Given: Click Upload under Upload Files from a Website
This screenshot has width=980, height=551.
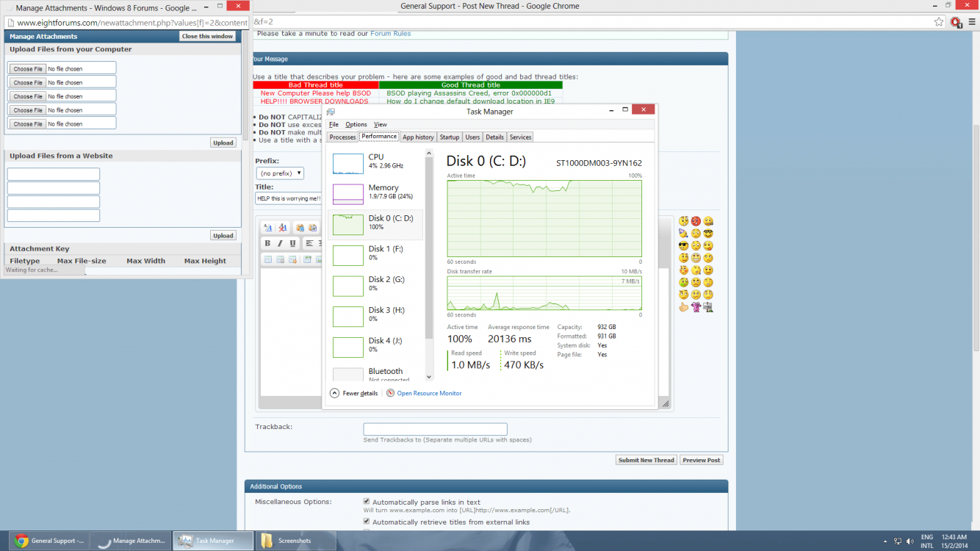Looking at the screenshot, I should point(223,235).
